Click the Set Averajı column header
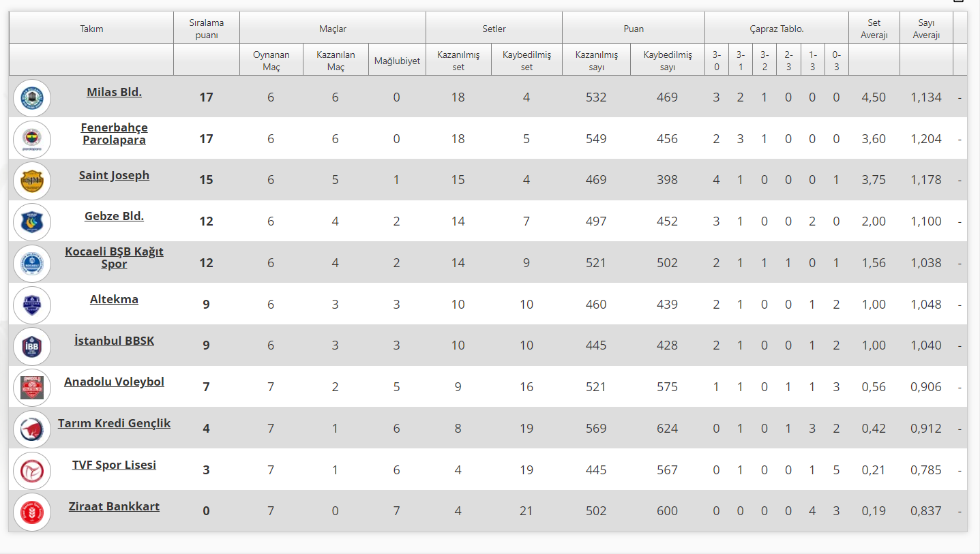Image resolution: width=980 pixels, height=554 pixels. pos(874,29)
